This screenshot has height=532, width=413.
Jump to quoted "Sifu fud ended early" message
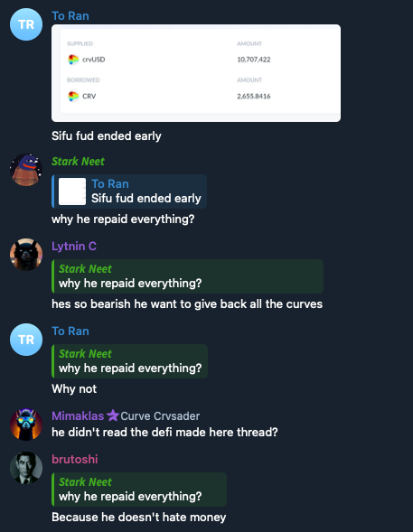click(129, 191)
